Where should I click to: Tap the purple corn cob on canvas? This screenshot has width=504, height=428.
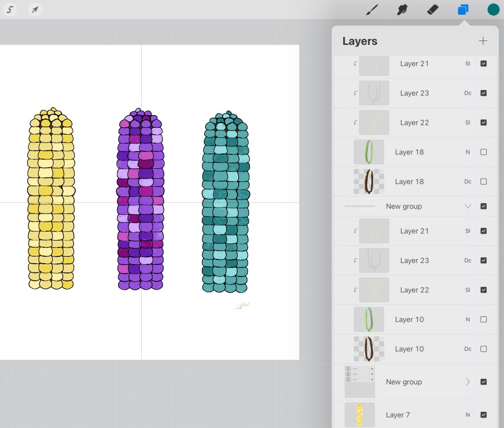click(x=140, y=202)
